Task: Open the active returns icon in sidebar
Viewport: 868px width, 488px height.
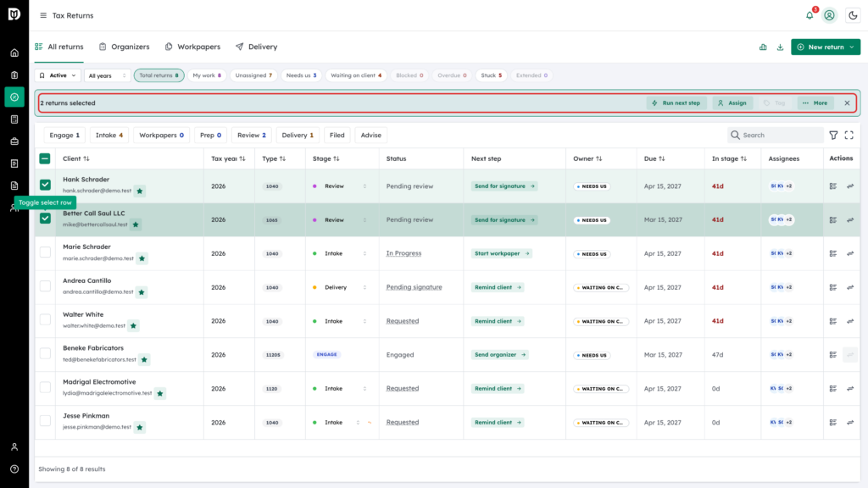Action: tap(14, 97)
